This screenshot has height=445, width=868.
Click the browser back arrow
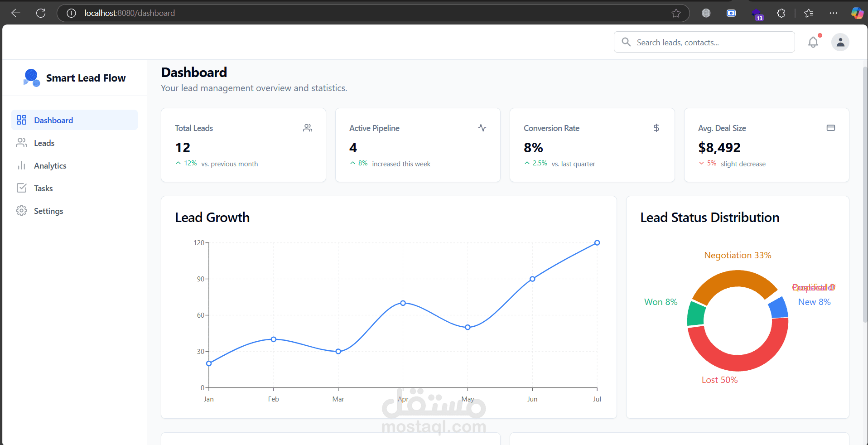(16, 13)
